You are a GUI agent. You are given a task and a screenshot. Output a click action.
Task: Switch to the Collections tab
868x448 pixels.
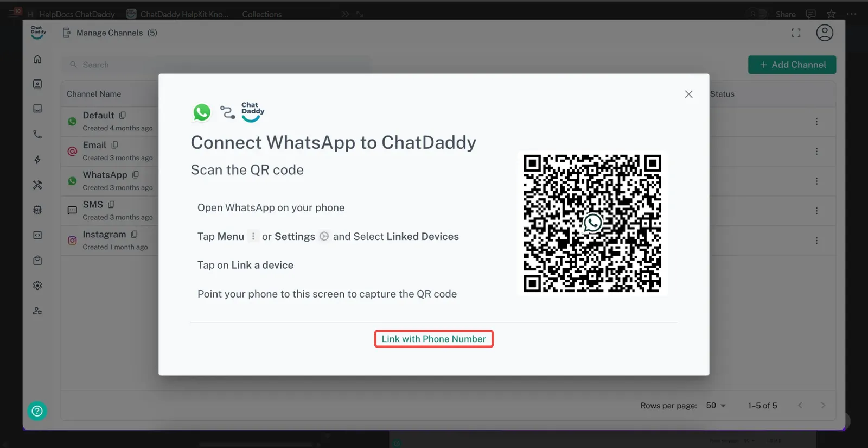pos(261,14)
